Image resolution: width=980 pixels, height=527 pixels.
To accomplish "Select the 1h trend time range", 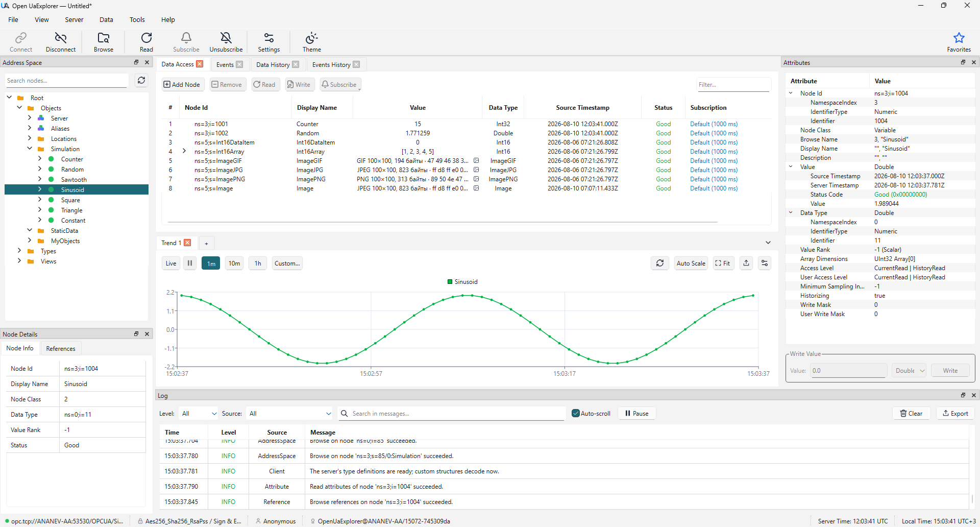I will (258, 263).
